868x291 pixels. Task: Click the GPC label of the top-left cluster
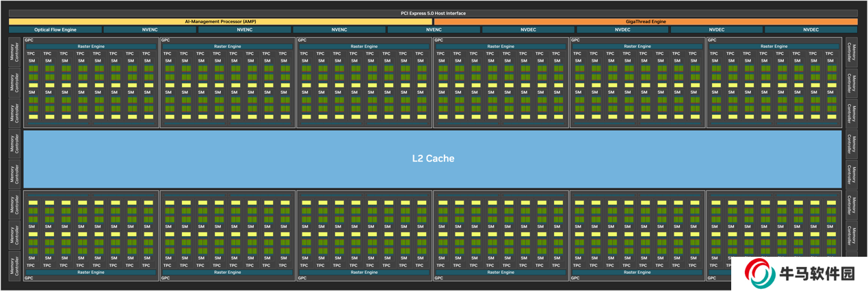tap(29, 40)
